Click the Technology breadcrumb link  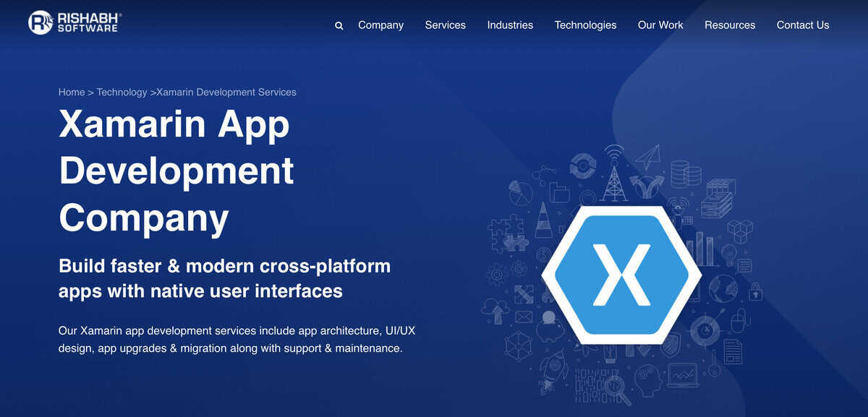[122, 92]
